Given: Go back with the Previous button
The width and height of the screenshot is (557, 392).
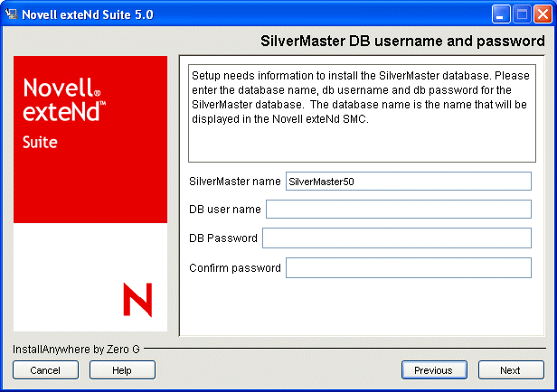Looking at the screenshot, I should [434, 370].
